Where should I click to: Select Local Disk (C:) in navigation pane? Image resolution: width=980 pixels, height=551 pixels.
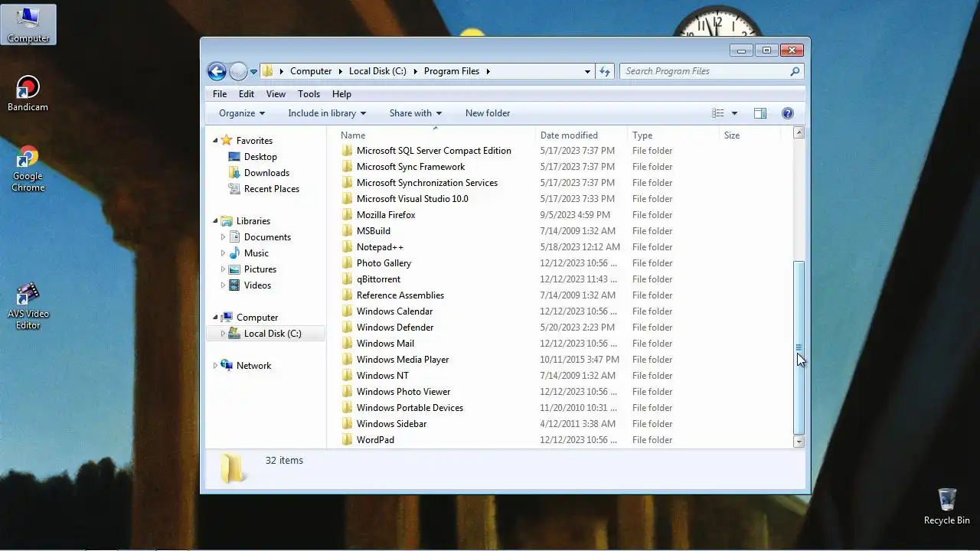coord(272,334)
